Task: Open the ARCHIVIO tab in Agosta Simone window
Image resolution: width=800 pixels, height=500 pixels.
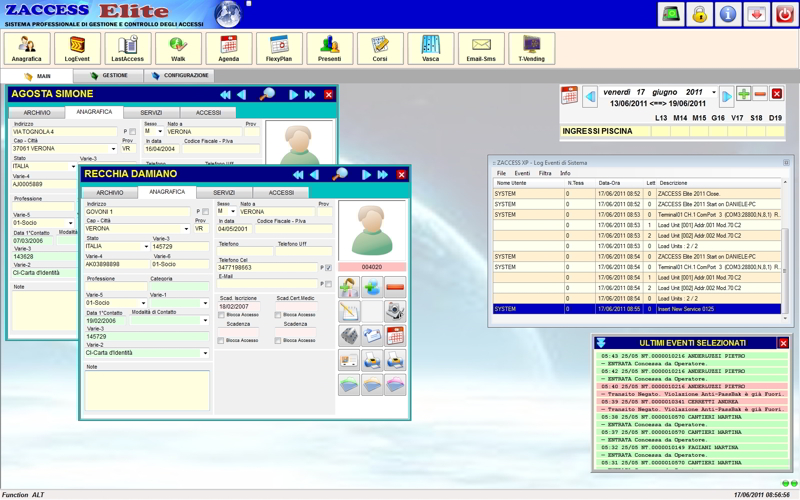Action: (x=37, y=113)
